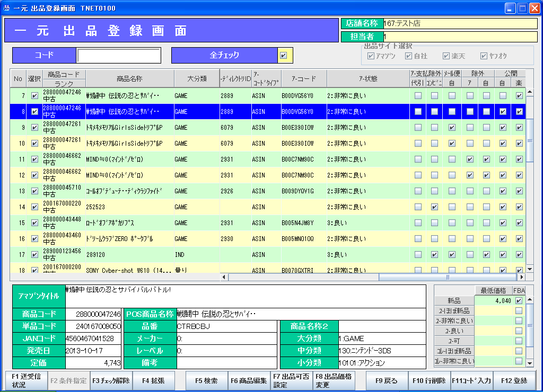
Task: Toggle the 全チェック checkbox
Action: click(284, 55)
